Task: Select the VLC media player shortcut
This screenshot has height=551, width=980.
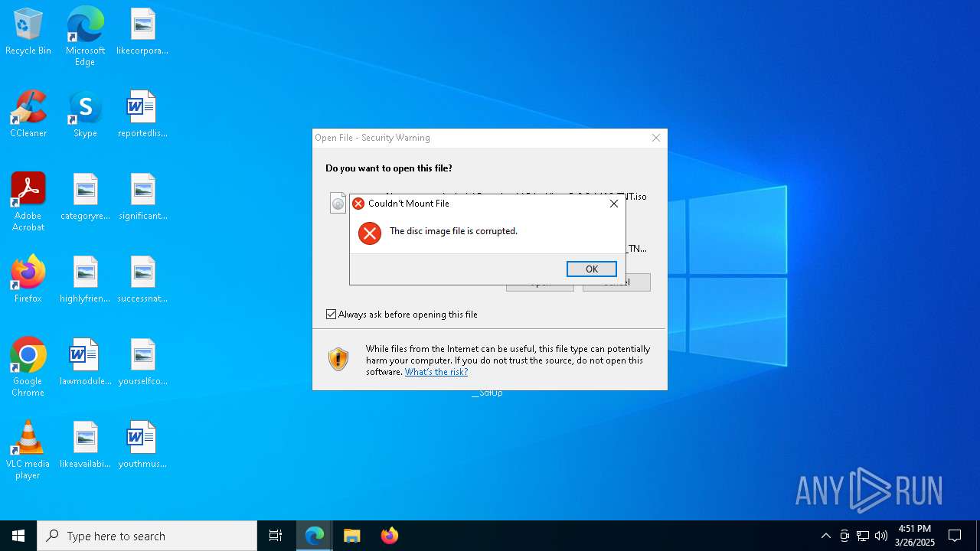Action: [x=28, y=450]
